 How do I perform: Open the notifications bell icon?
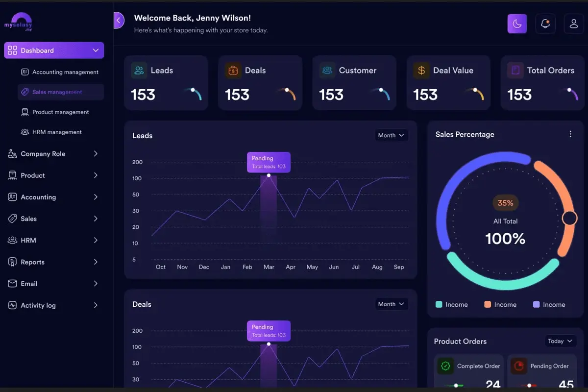click(x=545, y=24)
